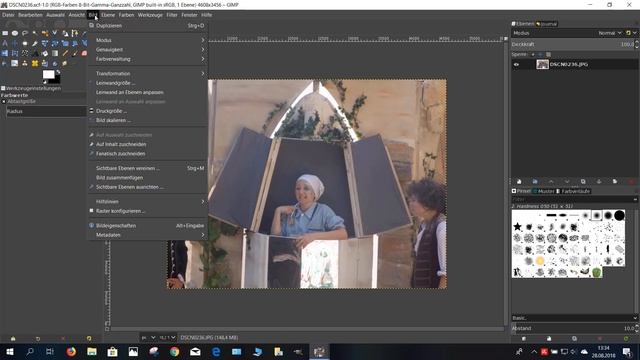Expand the Genauigkeit submenu
The height and width of the screenshot is (360, 640).
[x=148, y=49]
